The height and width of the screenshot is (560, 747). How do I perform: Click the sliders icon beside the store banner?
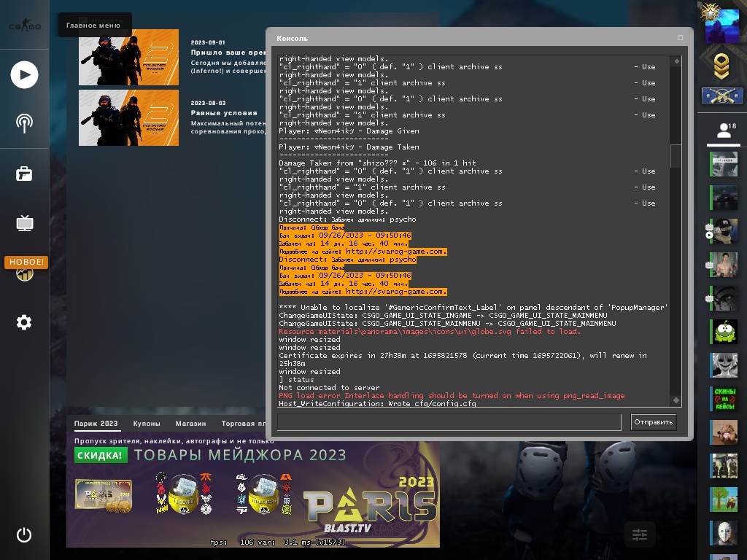(x=639, y=534)
